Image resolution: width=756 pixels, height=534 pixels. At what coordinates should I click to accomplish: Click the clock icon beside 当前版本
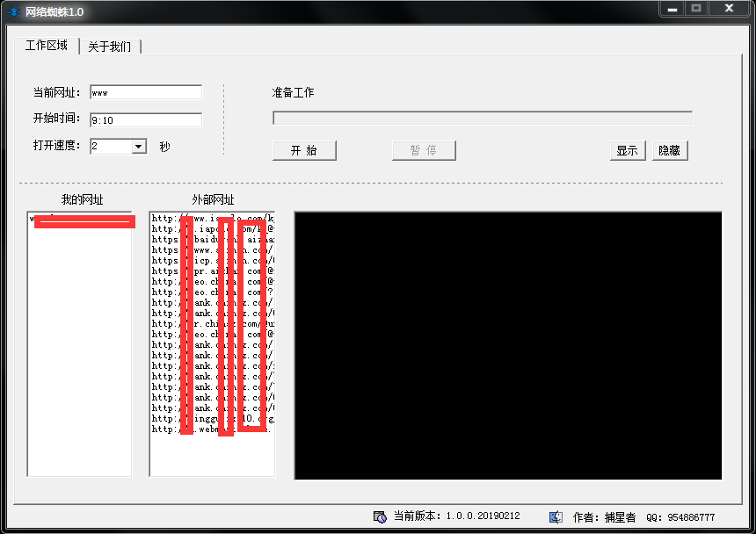pyautogui.click(x=379, y=516)
